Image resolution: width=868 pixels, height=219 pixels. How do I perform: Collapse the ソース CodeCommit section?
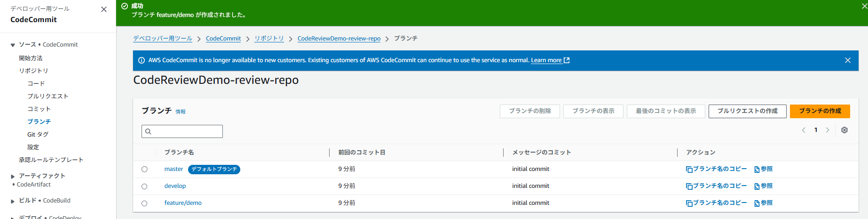[13, 45]
